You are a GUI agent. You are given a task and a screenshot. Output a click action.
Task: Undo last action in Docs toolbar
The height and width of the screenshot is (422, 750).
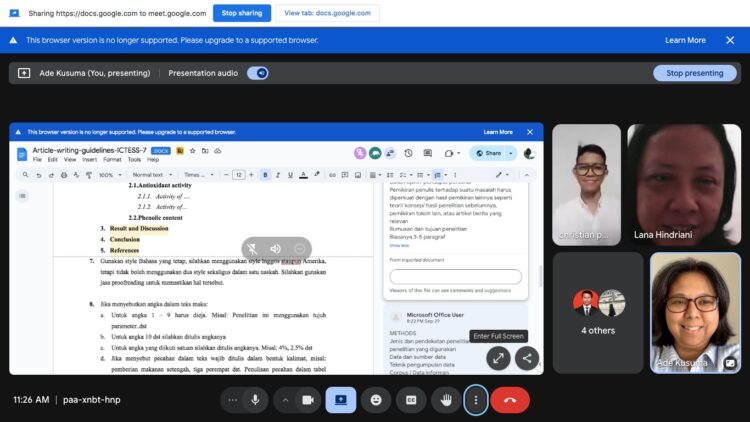coord(39,175)
